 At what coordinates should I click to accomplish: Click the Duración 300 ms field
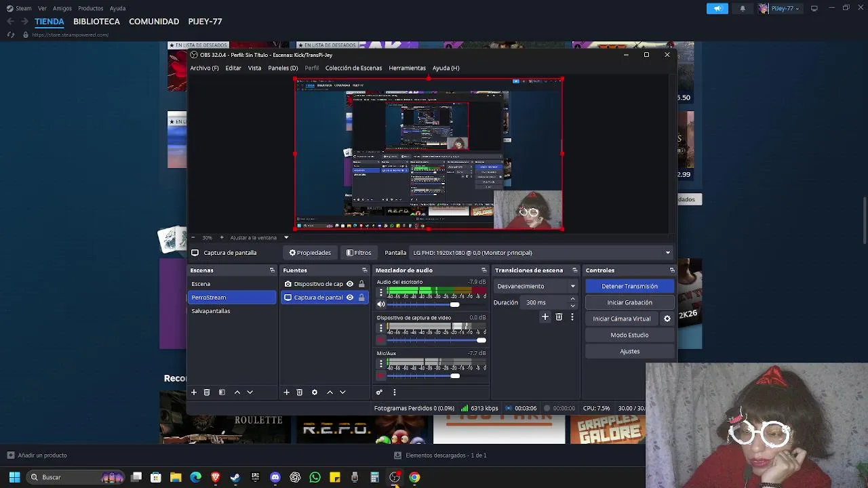coord(545,302)
